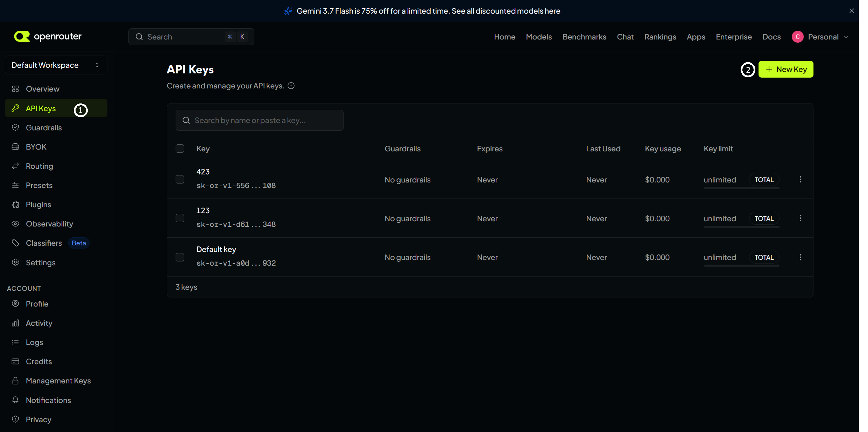868x432 pixels.
Task: Open workspace Settings
Action: tap(56, 262)
